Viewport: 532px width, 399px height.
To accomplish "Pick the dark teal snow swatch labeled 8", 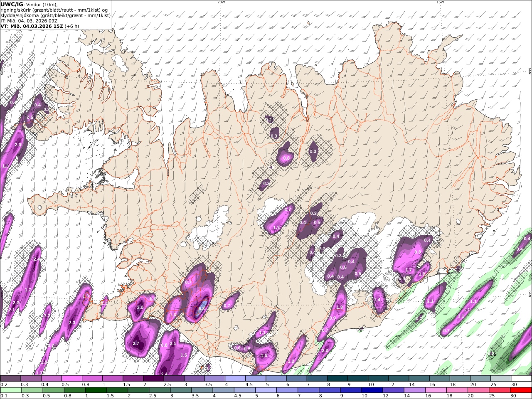I will tap(337, 379).
